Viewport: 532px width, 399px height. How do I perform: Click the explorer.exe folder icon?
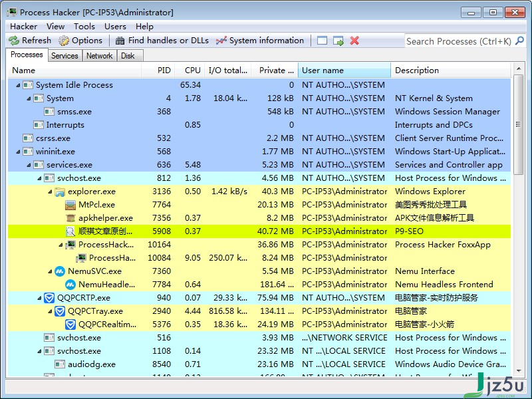60,192
